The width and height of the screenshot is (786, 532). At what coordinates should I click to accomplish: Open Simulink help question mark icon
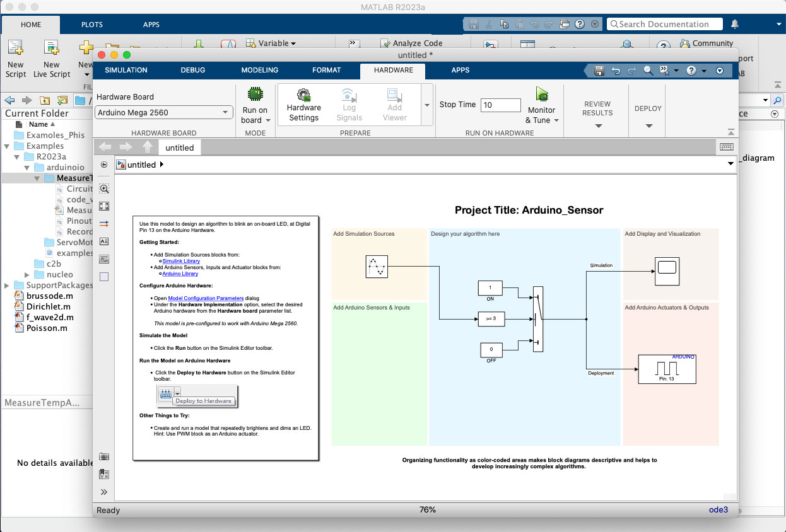coord(691,71)
